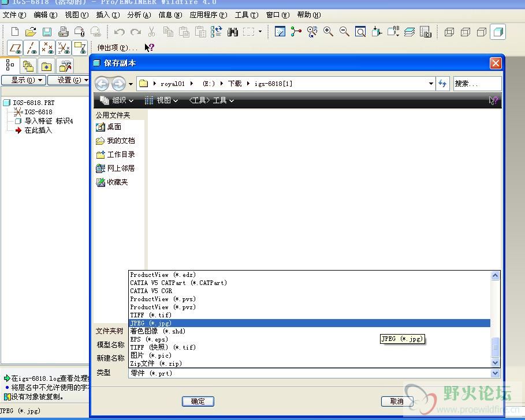Click the dialog Back navigation button
Viewport: 525px width, 420px height.
point(102,84)
